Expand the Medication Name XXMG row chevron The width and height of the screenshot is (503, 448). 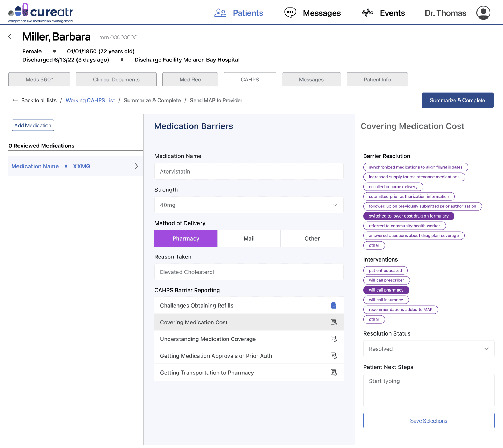click(x=136, y=166)
